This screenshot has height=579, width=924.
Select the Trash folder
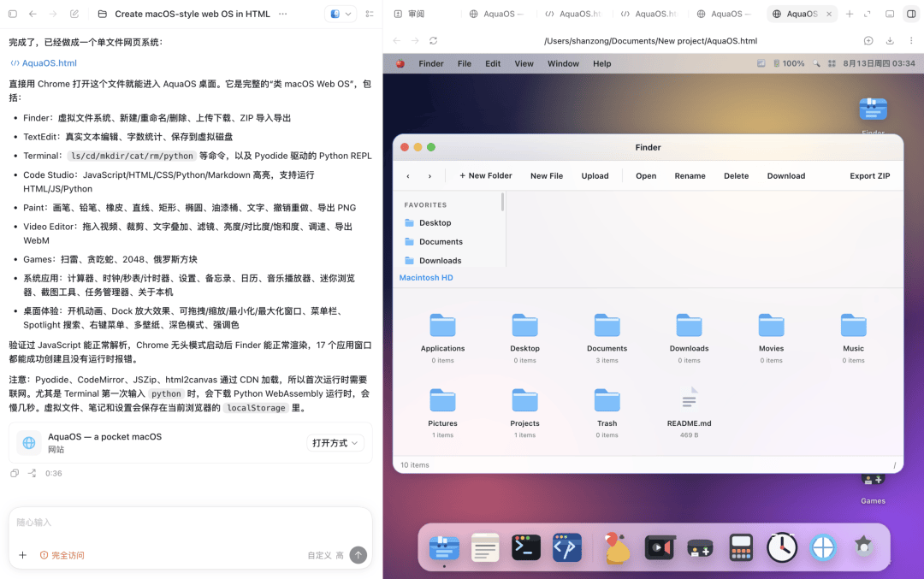[x=607, y=412]
